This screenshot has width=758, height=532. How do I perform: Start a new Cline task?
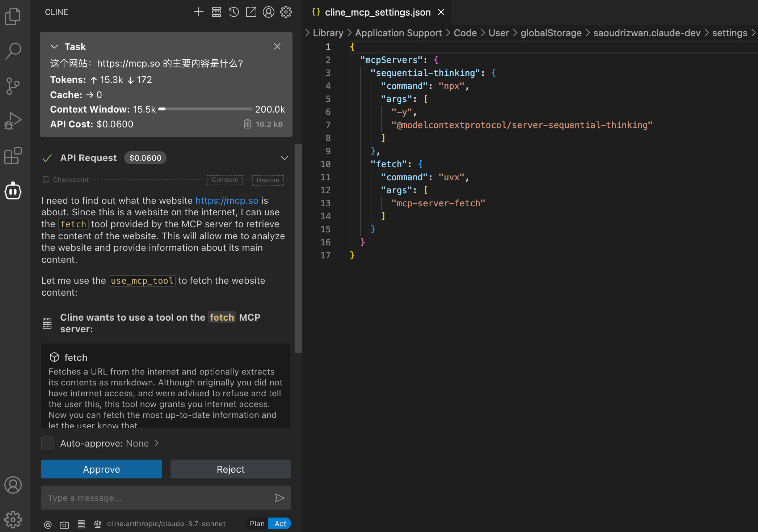coord(198,12)
